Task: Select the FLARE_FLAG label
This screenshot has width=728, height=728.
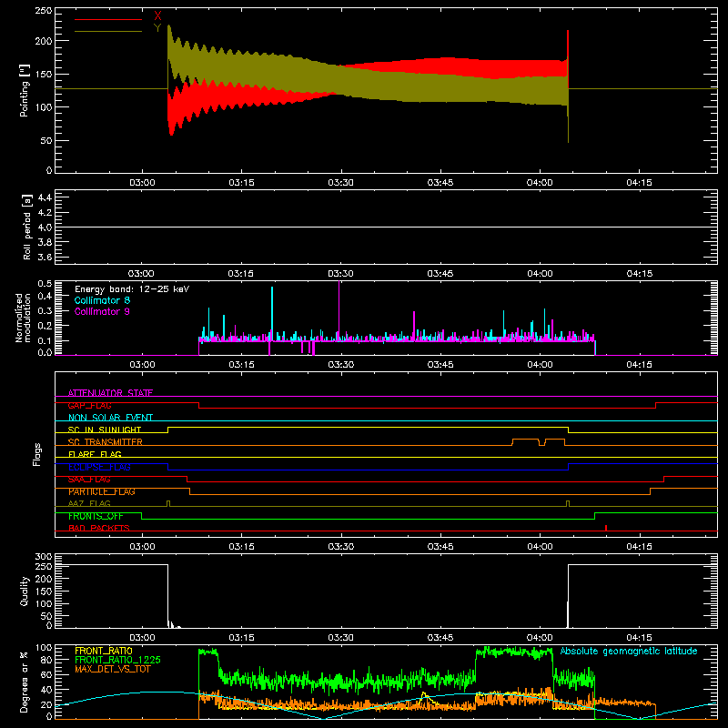Action: [x=95, y=454]
